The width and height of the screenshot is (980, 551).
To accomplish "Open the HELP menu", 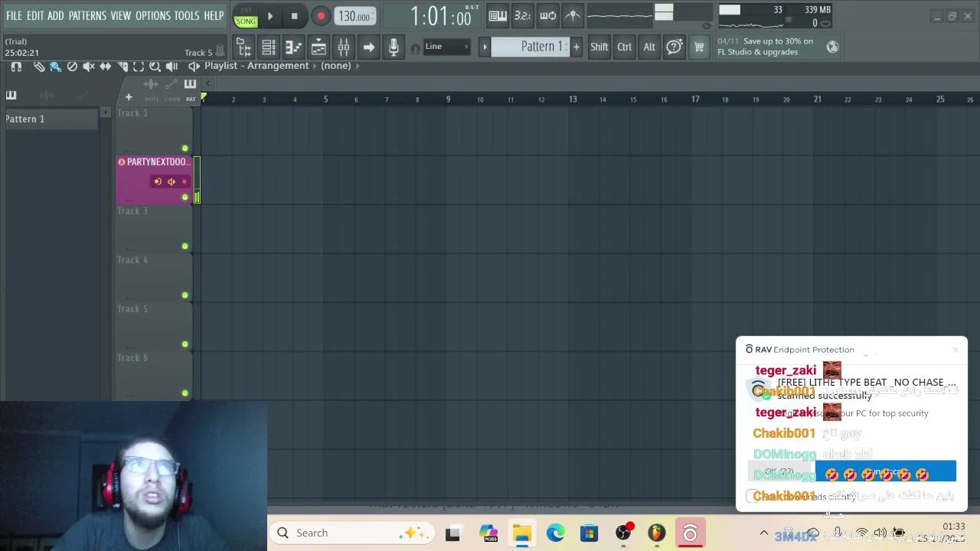I will click(x=214, y=15).
